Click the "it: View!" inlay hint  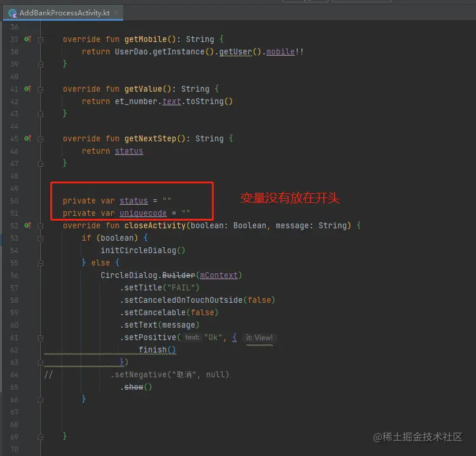(x=259, y=338)
